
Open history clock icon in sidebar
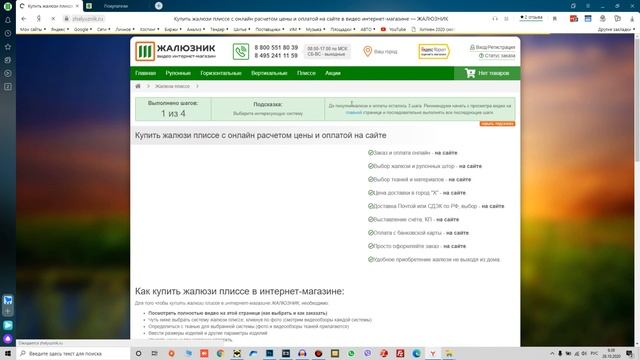point(8,33)
